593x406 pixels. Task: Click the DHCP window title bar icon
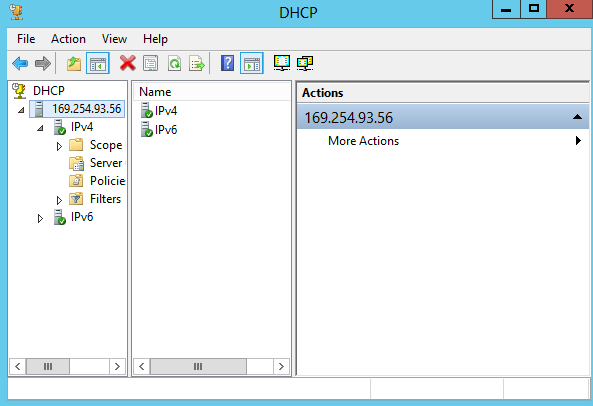click(16, 12)
